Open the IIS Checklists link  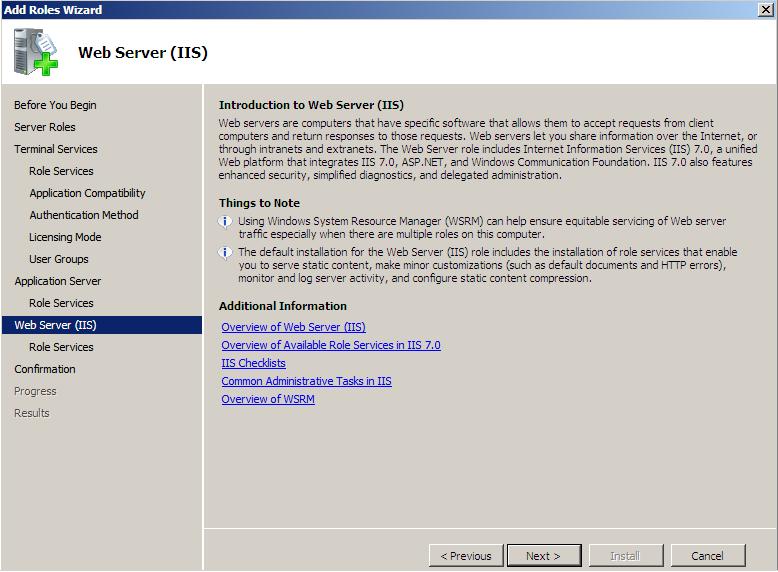coord(254,363)
